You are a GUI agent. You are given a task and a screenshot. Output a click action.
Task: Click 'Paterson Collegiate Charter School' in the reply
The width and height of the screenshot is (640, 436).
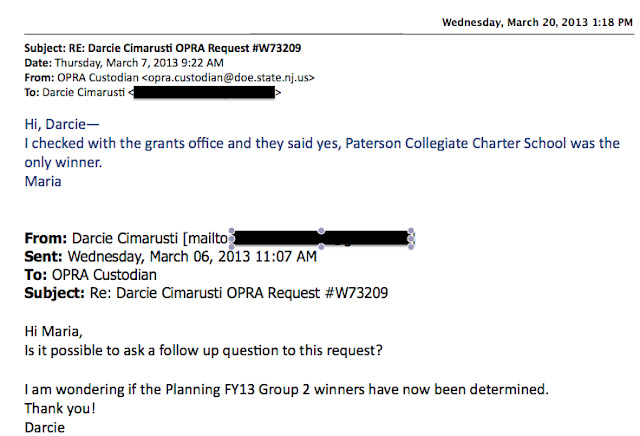click(456, 143)
